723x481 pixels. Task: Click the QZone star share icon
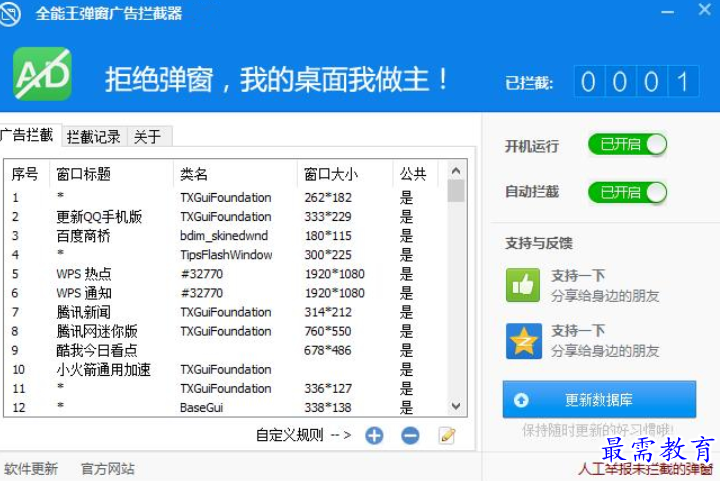pyautogui.click(x=524, y=341)
